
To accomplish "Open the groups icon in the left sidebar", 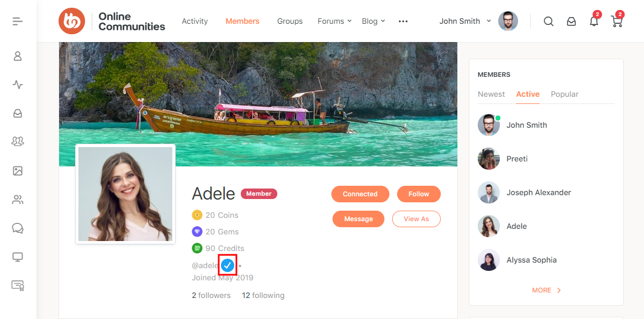I will tap(17, 142).
